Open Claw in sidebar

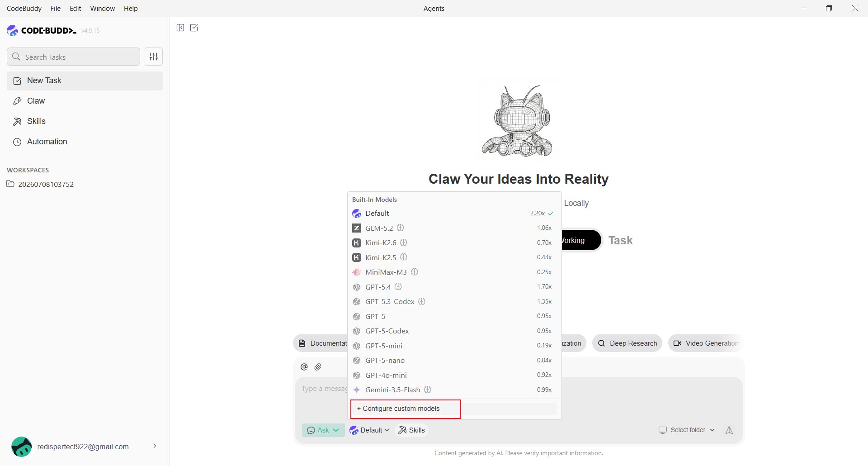click(x=85, y=101)
